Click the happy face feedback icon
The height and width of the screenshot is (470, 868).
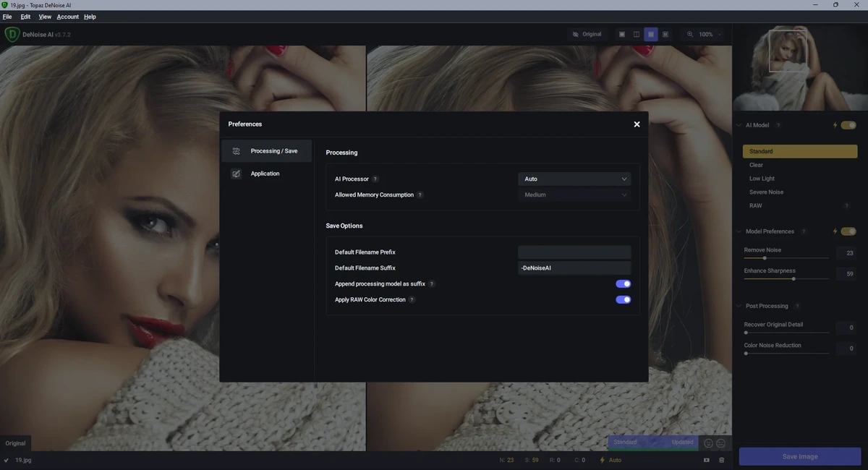(708, 443)
